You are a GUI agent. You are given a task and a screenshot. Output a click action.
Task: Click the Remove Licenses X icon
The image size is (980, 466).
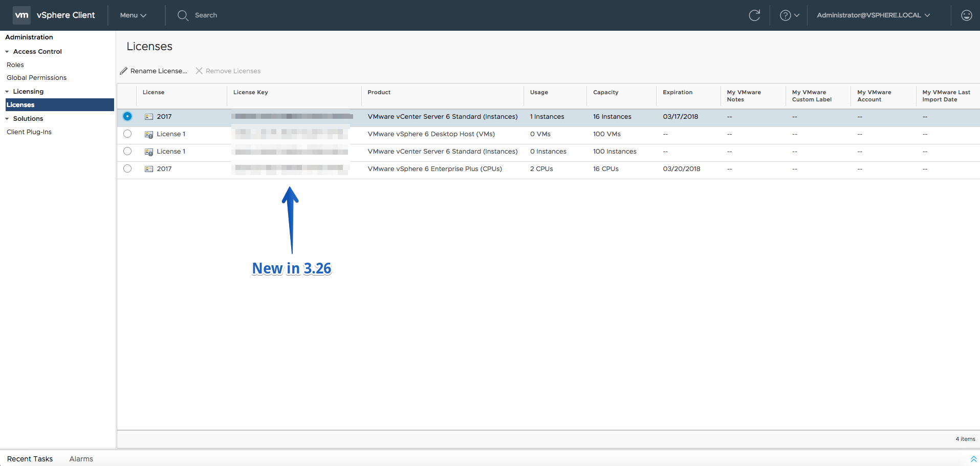point(199,71)
